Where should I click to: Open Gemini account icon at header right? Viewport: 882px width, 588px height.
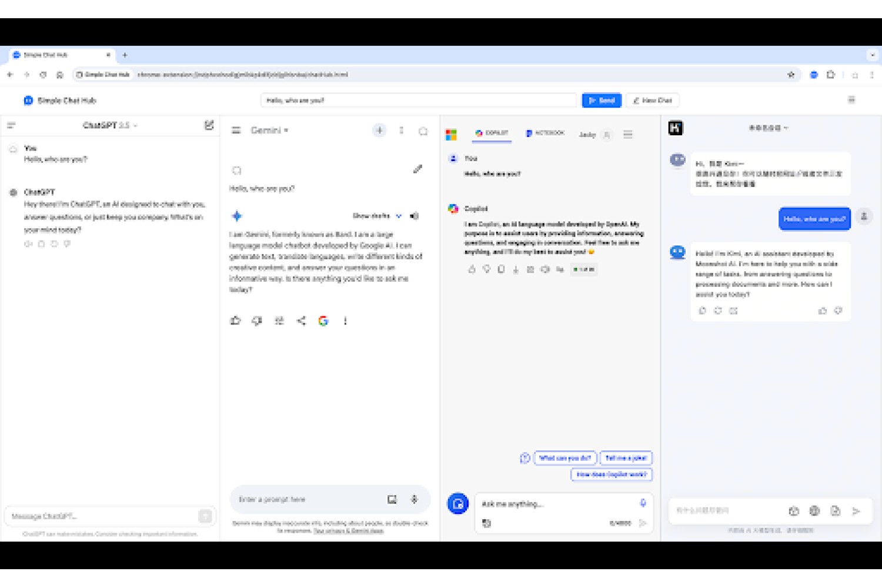tap(423, 131)
